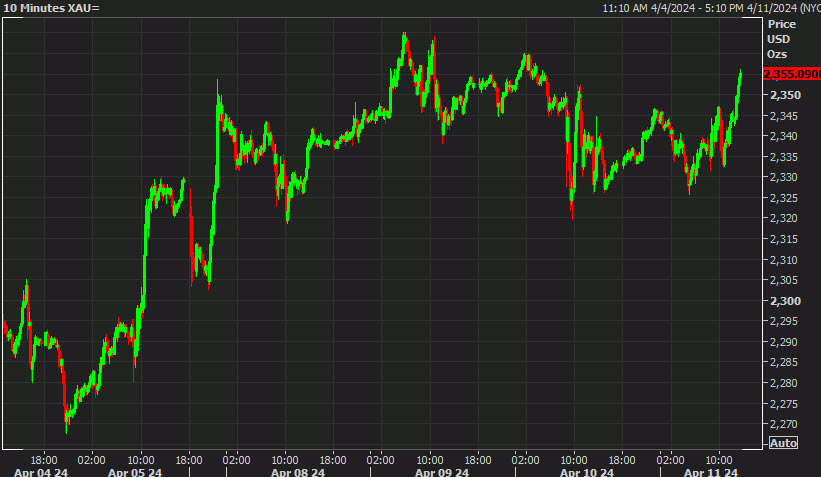Select the 'Apr 04 24' date label
This screenshot has height=477, width=821.
click(x=40, y=472)
